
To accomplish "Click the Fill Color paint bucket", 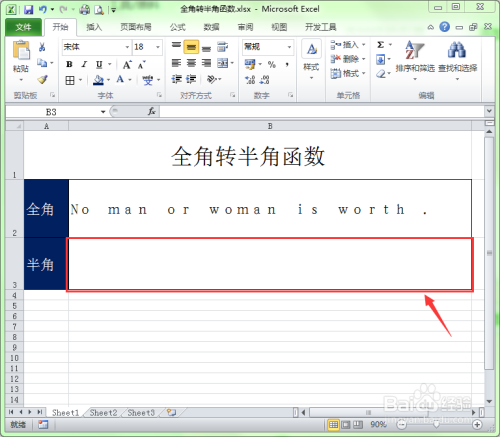I will (x=98, y=80).
